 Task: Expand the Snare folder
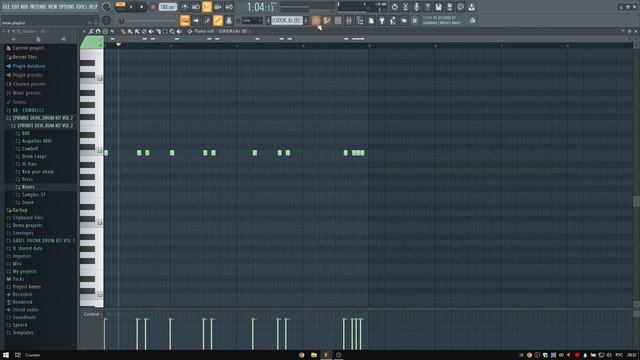(28, 202)
